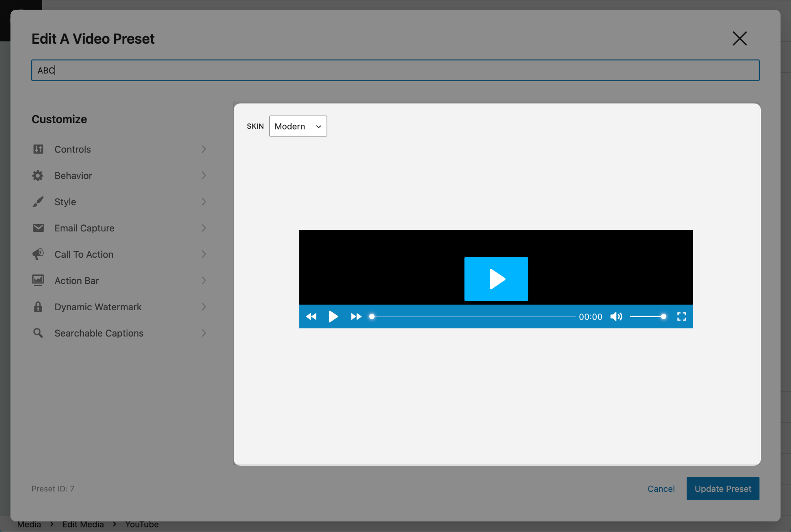Click the Update Preset button
The width and height of the screenshot is (791, 532).
(722, 488)
